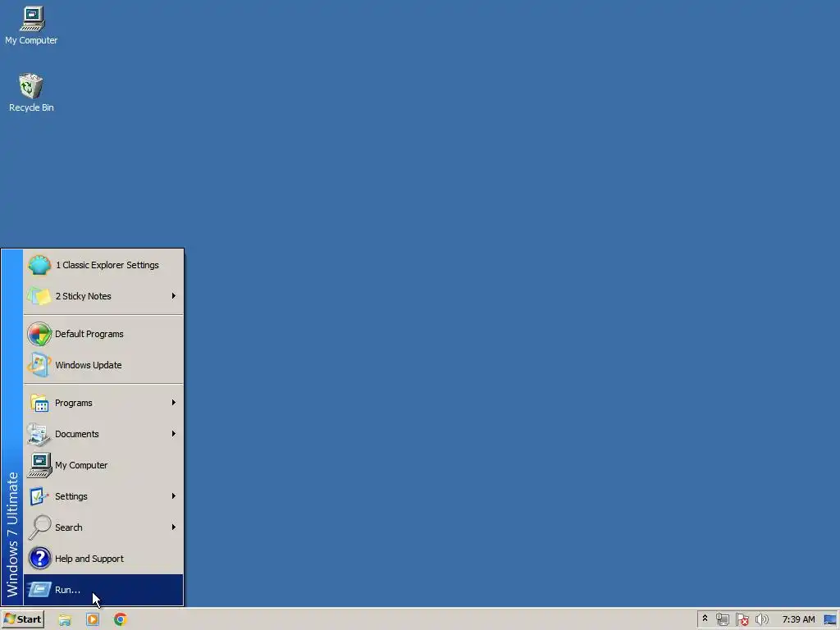Open Action Center flag tray icon
The image size is (840, 630).
[x=742, y=620]
